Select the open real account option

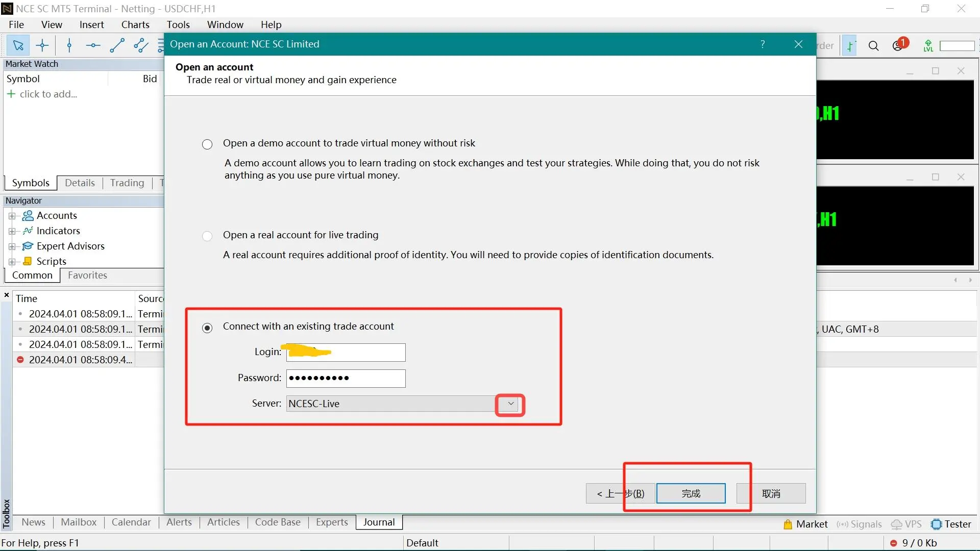(207, 236)
